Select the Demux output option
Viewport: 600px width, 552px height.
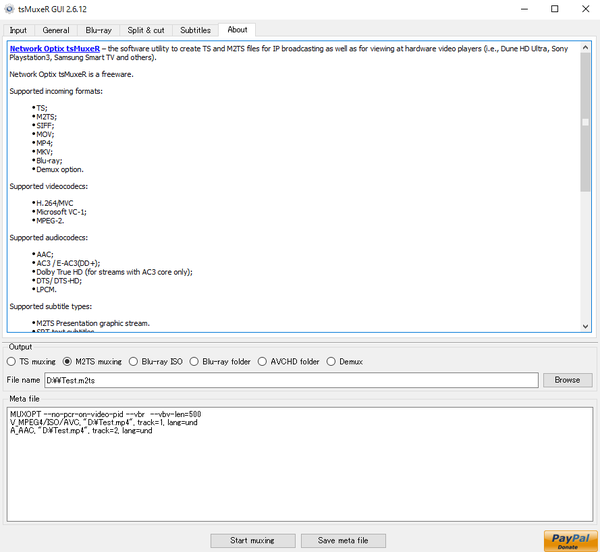click(344, 361)
